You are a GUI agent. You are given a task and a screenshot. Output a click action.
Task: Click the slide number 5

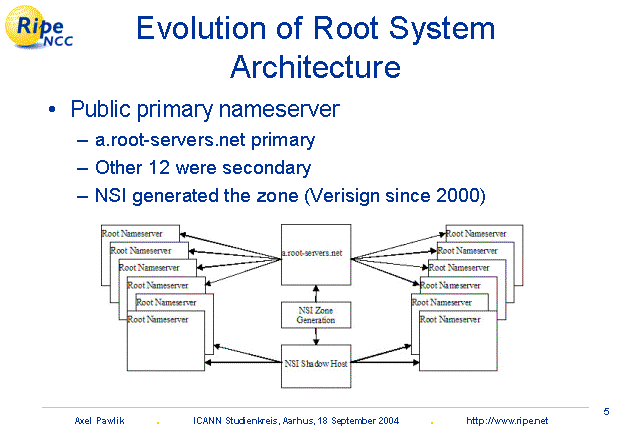(607, 411)
